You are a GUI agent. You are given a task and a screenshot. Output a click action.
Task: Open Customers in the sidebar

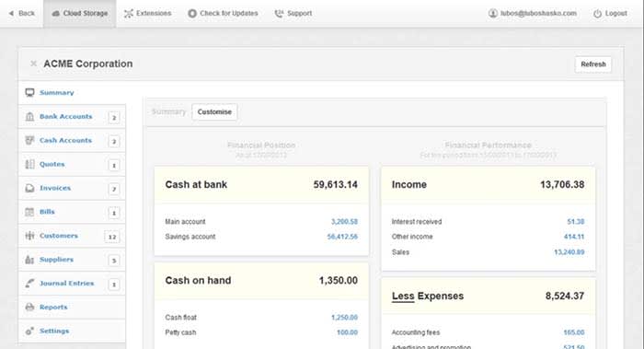72,236
